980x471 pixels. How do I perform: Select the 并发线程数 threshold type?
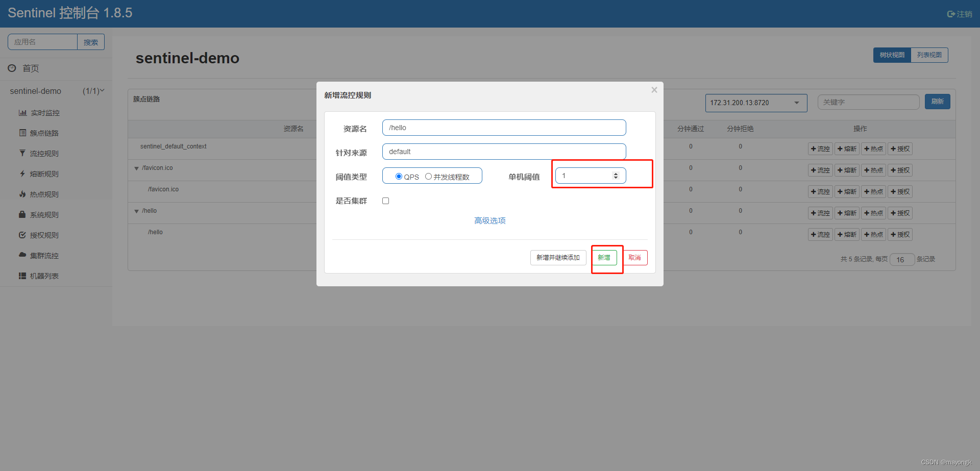click(x=429, y=176)
